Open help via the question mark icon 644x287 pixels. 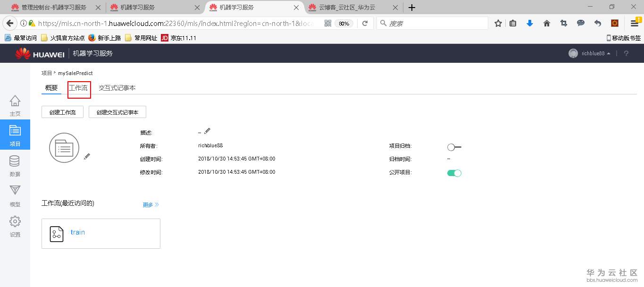pos(626,53)
